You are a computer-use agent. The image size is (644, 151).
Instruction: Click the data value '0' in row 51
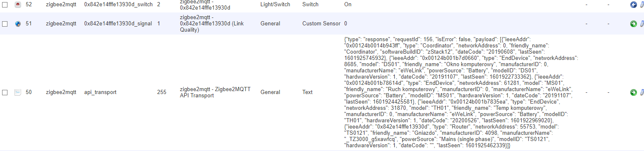[346, 24]
